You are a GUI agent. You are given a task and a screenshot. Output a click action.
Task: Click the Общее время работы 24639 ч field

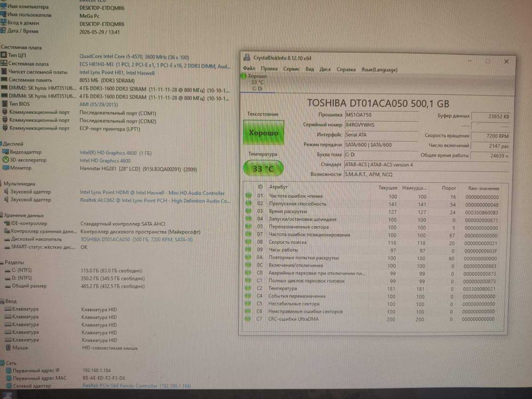tap(490, 156)
